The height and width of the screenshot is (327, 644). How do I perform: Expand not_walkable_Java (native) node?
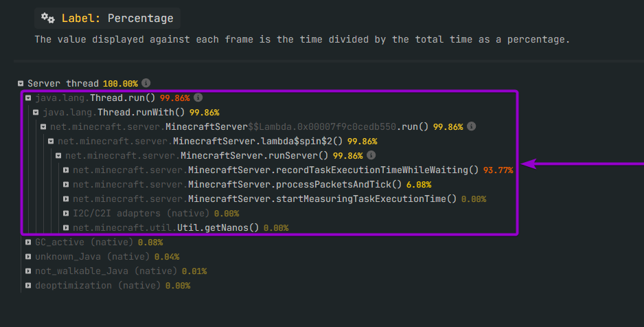(x=28, y=271)
